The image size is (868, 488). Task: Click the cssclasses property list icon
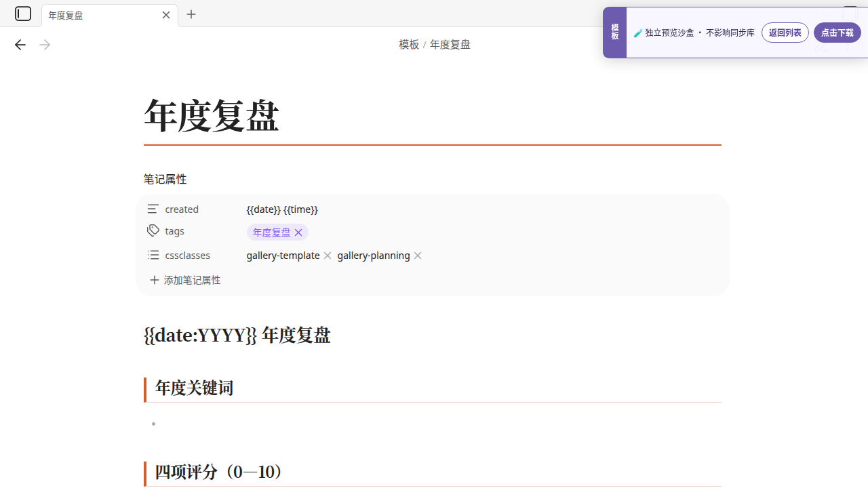(153, 256)
